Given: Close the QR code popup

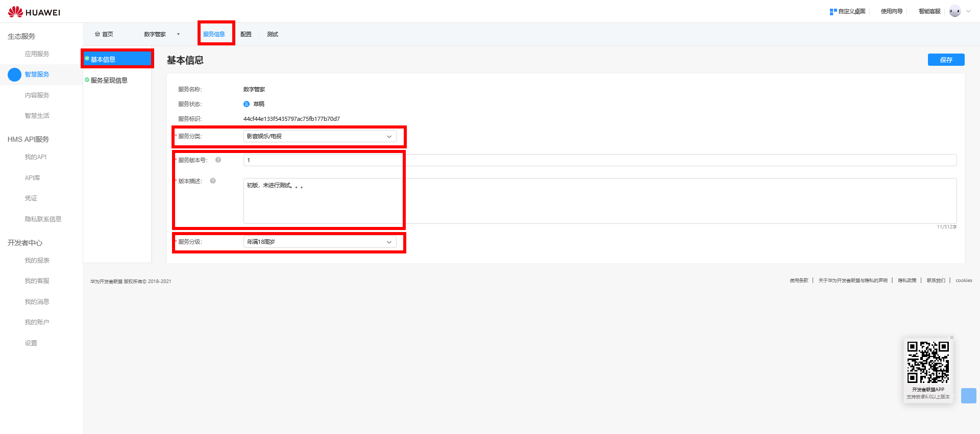Looking at the screenshot, I should [x=951, y=338].
